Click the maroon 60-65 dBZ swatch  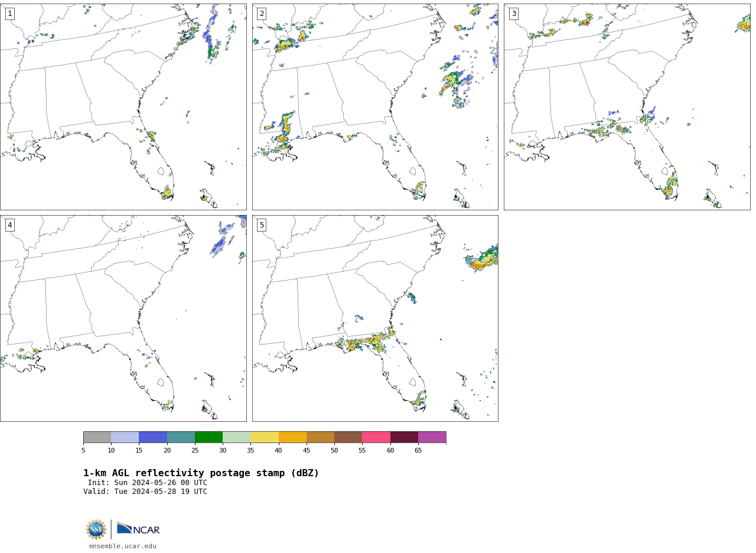coord(404,437)
